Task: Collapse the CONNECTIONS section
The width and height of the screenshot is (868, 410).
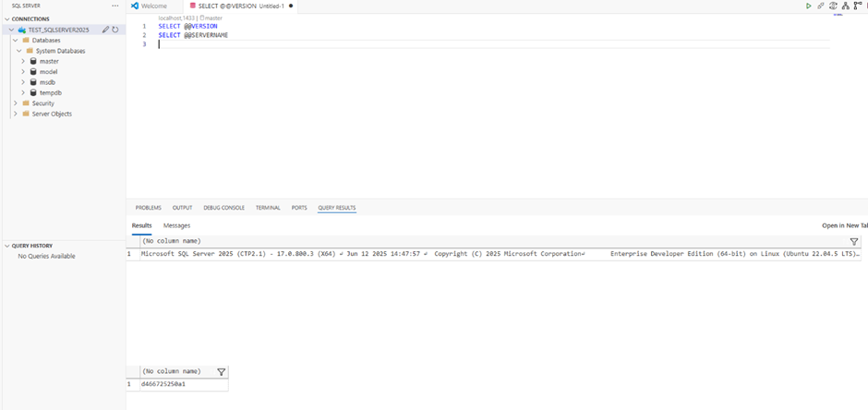Action: click(x=6, y=18)
